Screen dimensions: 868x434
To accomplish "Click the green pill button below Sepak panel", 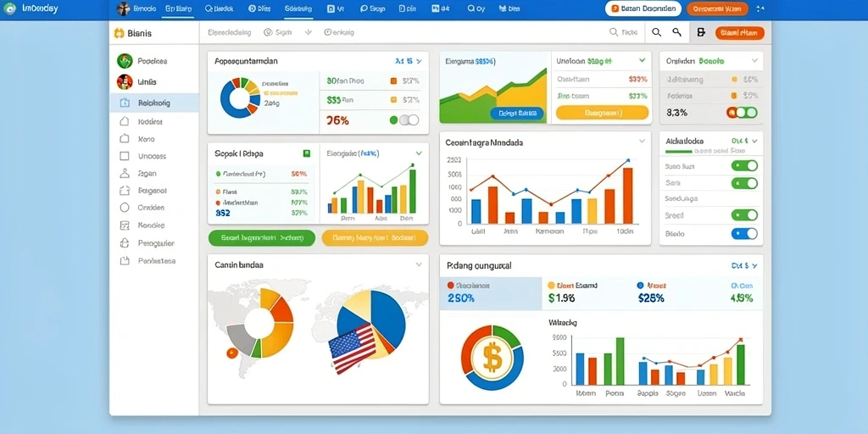I will click(x=262, y=238).
